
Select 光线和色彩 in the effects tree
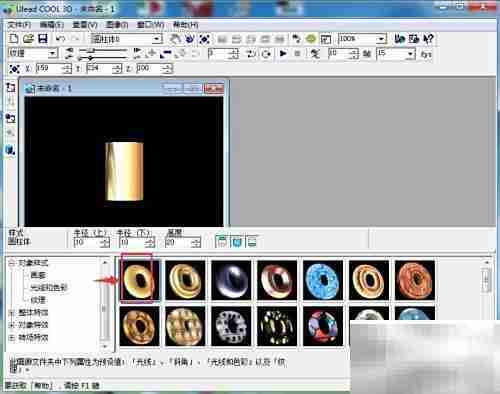pyautogui.click(x=49, y=288)
